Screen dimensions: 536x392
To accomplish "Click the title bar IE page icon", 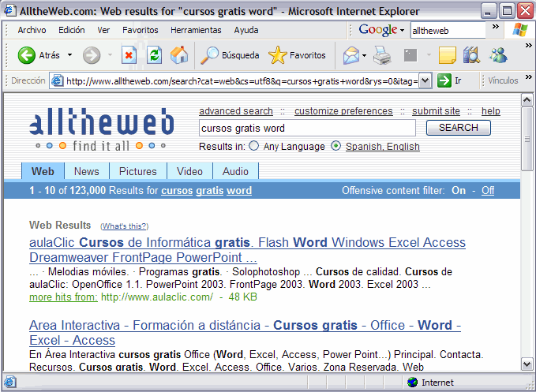I will (9, 10).
